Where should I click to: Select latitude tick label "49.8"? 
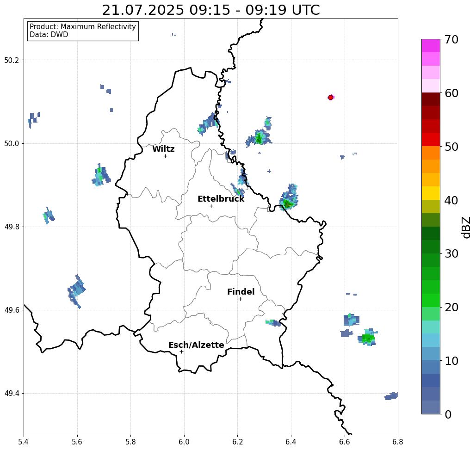click(12, 227)
